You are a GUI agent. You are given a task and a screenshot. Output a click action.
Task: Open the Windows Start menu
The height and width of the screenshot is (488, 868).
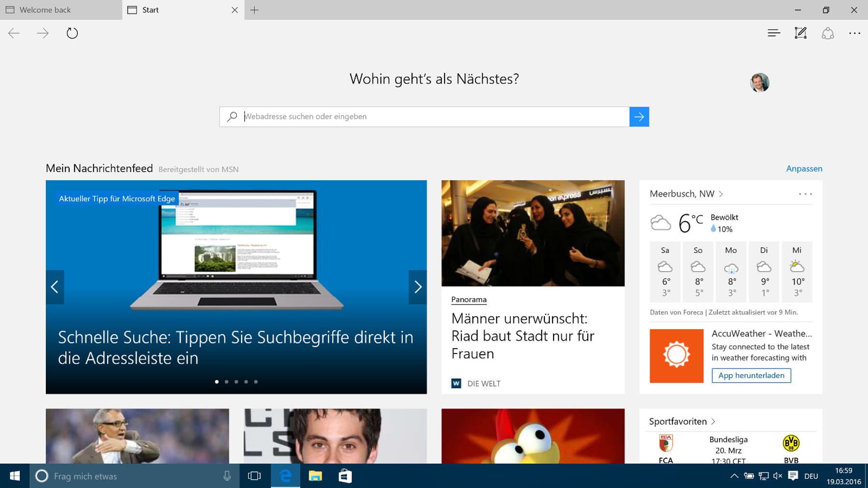(15, 476)
